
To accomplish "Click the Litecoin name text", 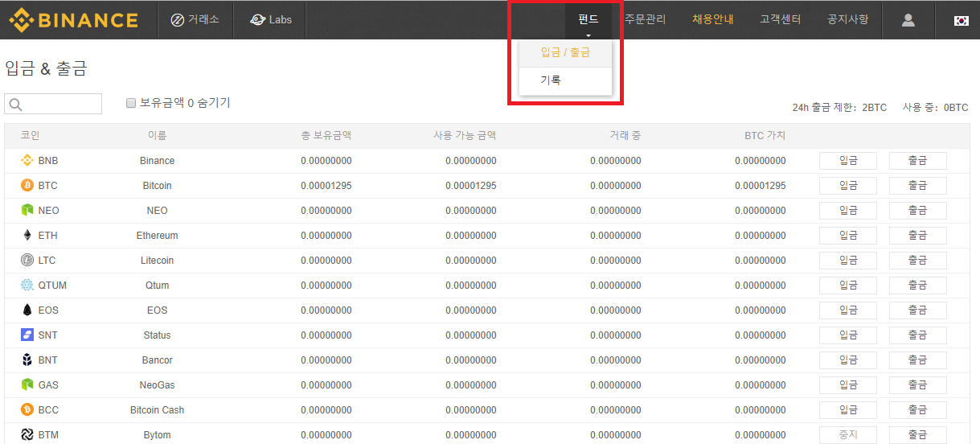I will pos(157,261).
